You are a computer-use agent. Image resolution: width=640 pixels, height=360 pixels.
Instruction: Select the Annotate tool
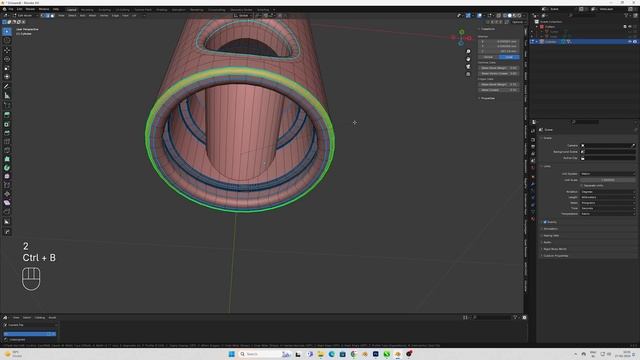point(7,86)
